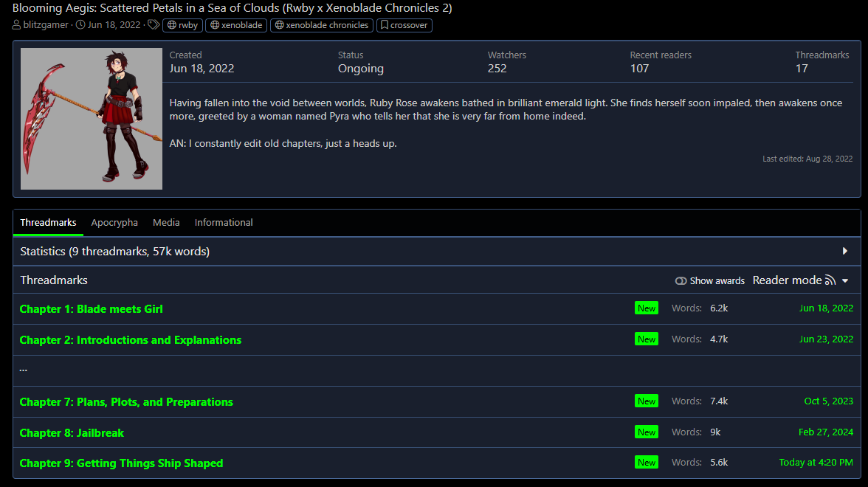The image size is (868, 487).
Task: Click the Watchers count 252
Action: pos(497,69)
